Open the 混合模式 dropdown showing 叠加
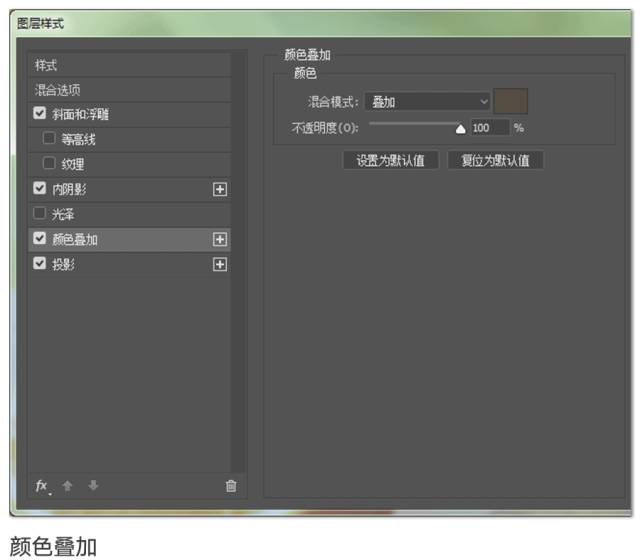This screenshot has width=640, height=560. [427, 101]
